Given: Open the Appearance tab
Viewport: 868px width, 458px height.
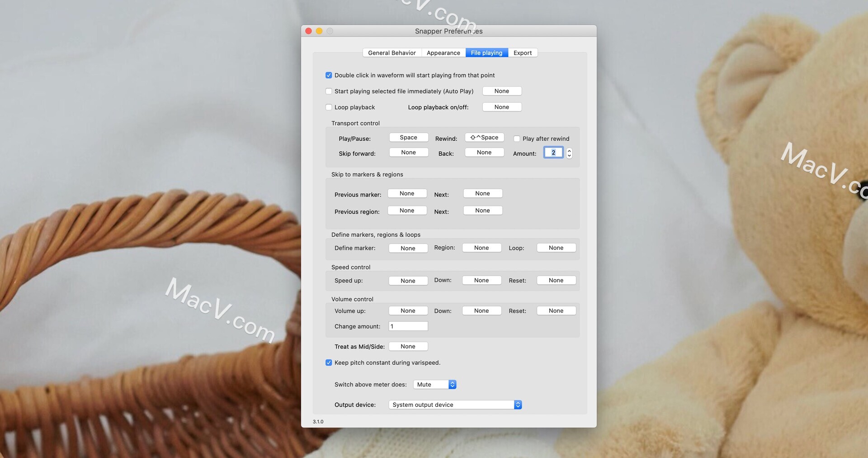Looking at the screenshot, I should point(443,53).
